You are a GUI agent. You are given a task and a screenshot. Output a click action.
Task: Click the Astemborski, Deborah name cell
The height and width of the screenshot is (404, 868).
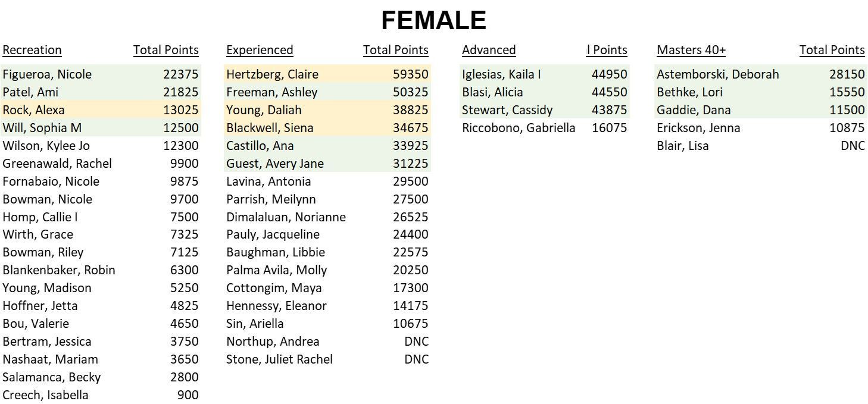click(717, 74)
